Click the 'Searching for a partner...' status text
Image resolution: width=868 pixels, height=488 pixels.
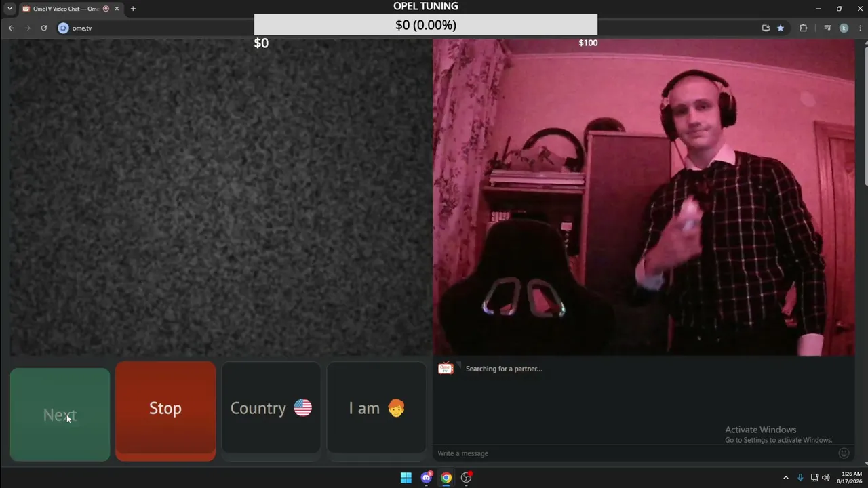[x=504, y=369]
